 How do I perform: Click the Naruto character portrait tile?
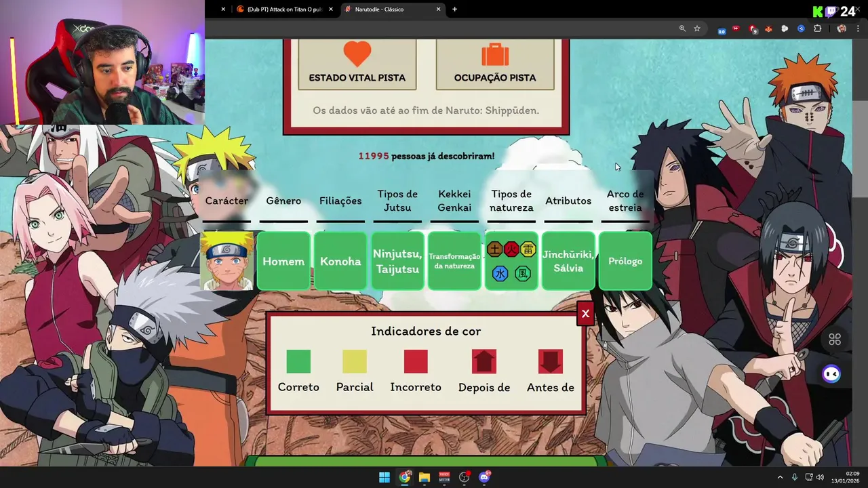227,261
